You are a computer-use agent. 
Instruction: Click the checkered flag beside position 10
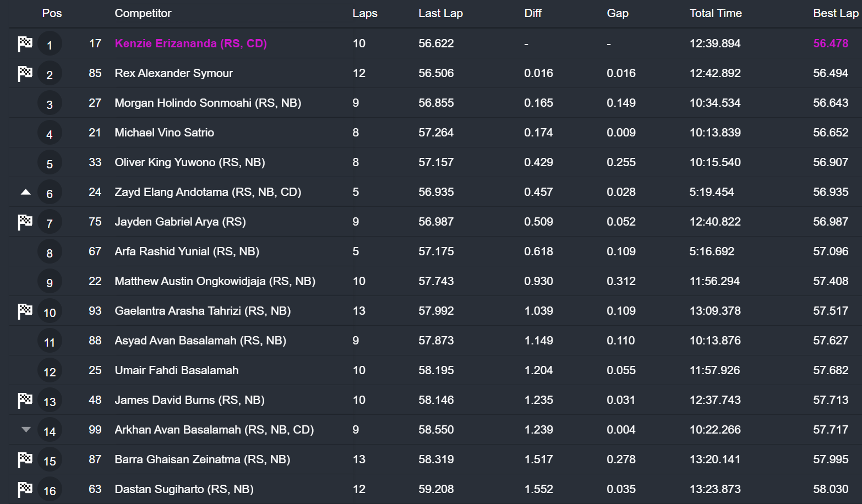(25, 311)
